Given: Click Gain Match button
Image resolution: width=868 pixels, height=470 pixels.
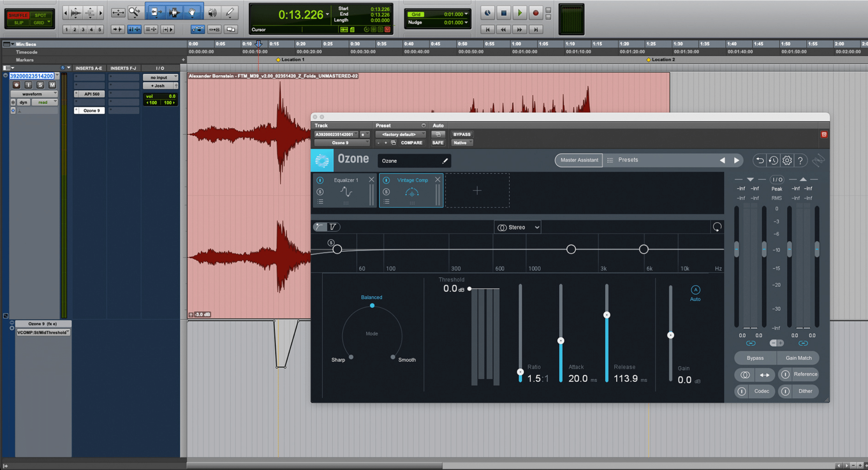Looking at the screenshot, I should coord(798,358).
